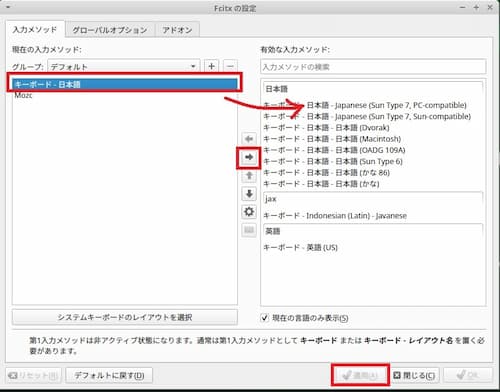Select キーボード - 日本語 in current methods
The height and width of the screenshot is (392, 500).
pyautogui.click(x=125, y=84)
